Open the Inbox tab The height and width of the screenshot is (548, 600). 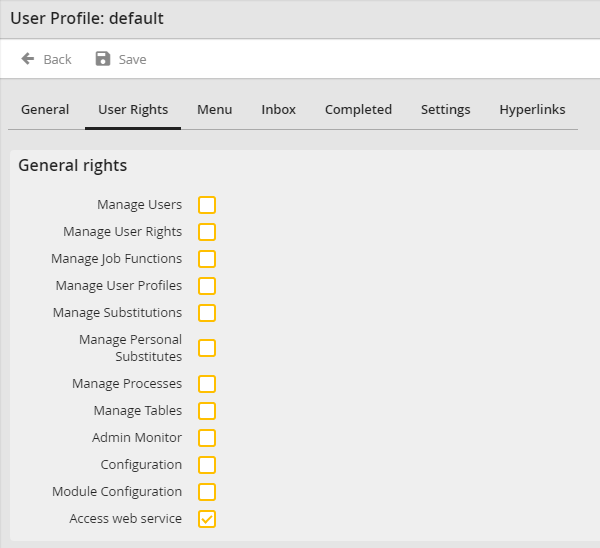279,109
